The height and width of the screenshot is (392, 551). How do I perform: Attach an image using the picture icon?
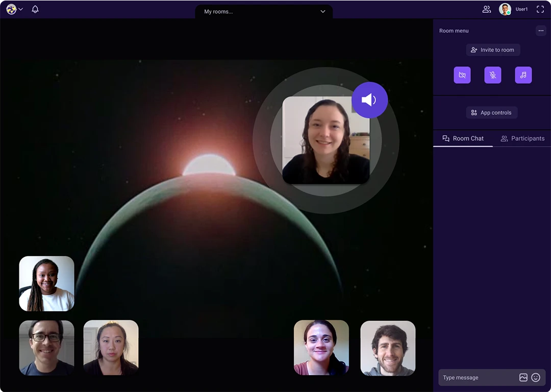523,378
